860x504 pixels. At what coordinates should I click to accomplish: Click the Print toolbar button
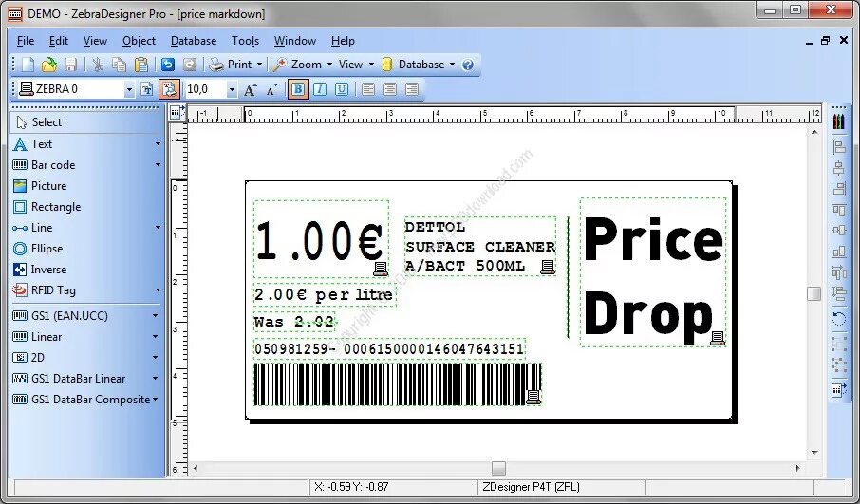pos(231,65)
